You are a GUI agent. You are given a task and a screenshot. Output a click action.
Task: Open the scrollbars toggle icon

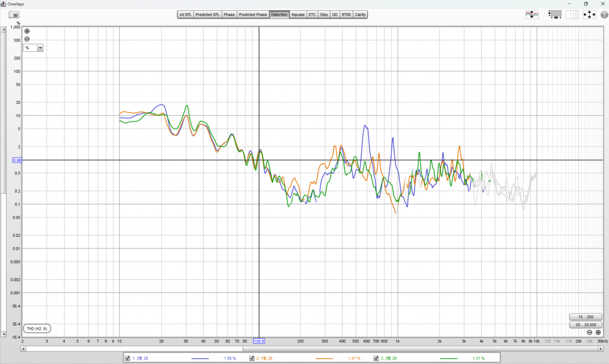(555, 15)
